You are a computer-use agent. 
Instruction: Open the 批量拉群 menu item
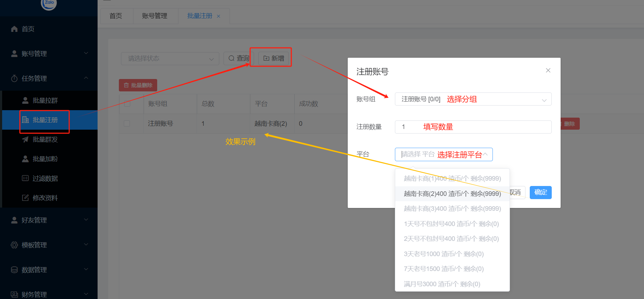coord(45,101)
